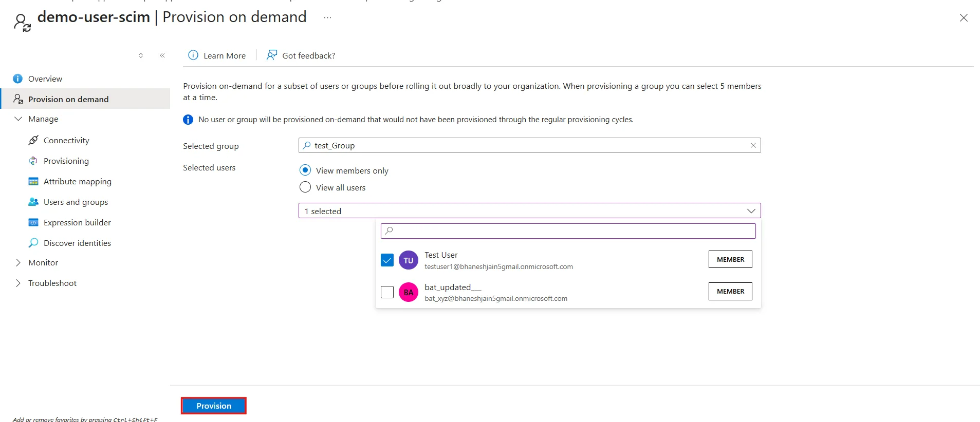Image resolution: width=980 pixels, height=422 pixels.
Task: Collapse the sidebar with double chevron
Action: (x=162, y=55)
